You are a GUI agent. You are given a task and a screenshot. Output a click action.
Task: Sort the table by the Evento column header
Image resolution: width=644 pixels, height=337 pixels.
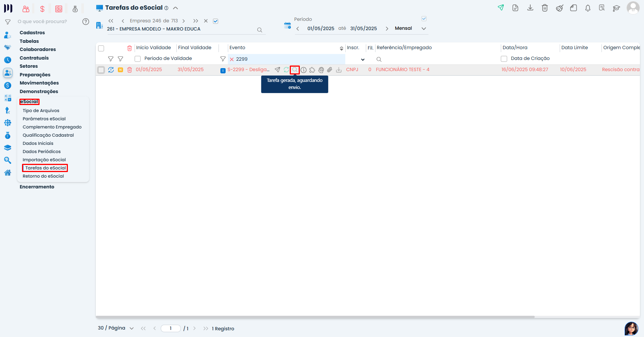tap(237, 48)
